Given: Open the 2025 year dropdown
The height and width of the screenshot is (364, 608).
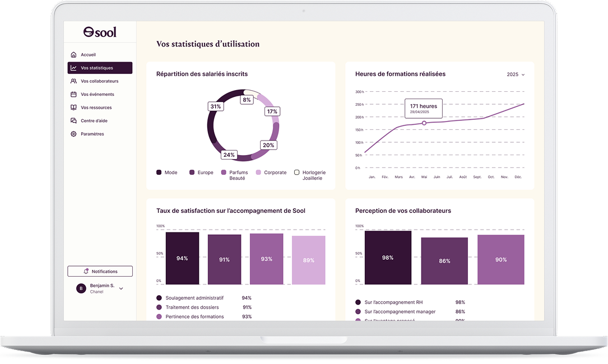Looking at the screenshot, I should click(516, 74).
